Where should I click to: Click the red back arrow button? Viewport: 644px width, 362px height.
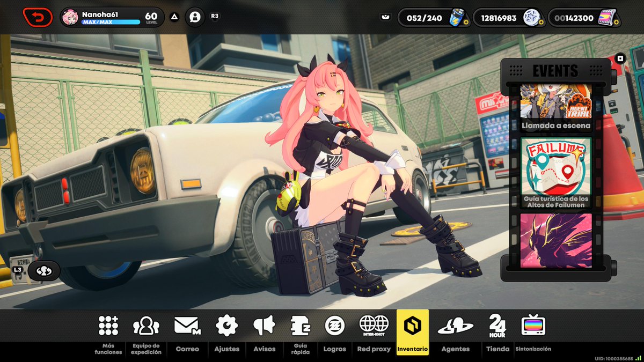(38, 17)
